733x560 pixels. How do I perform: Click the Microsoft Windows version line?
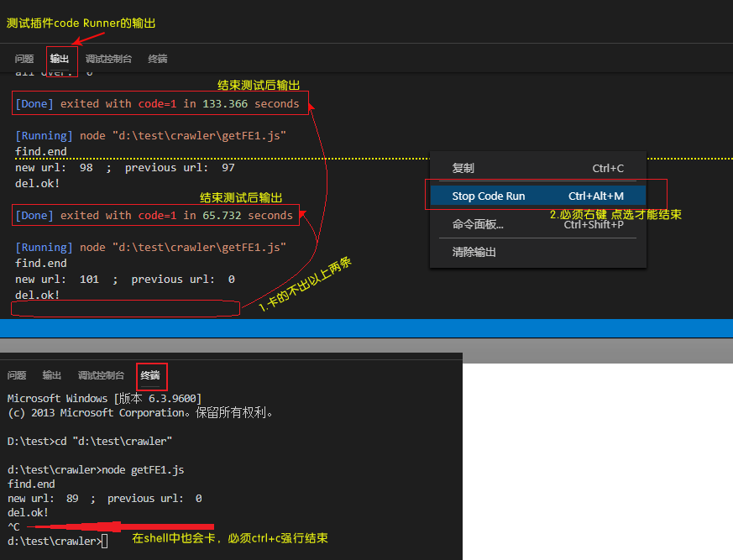[x=105, y=398]
